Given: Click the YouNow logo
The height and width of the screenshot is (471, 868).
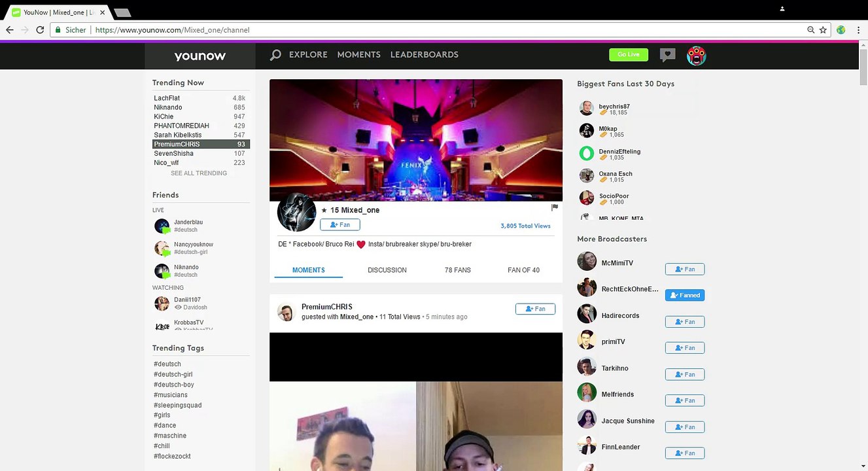Looking at the screenshot, I should (200, 56).
